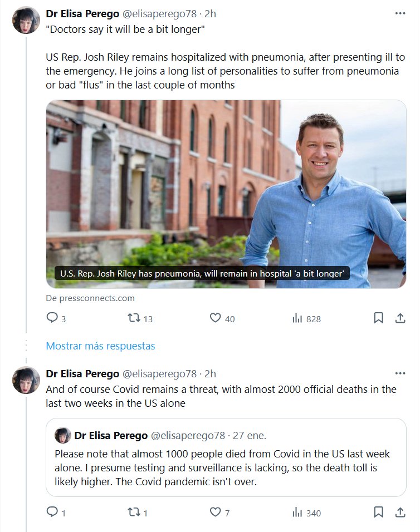Open the pressconnects.com source link

(x=90, y=298)
